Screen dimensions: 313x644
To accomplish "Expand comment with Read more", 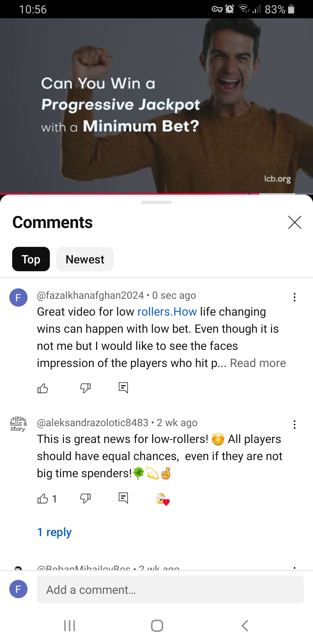I will [258, 363].
